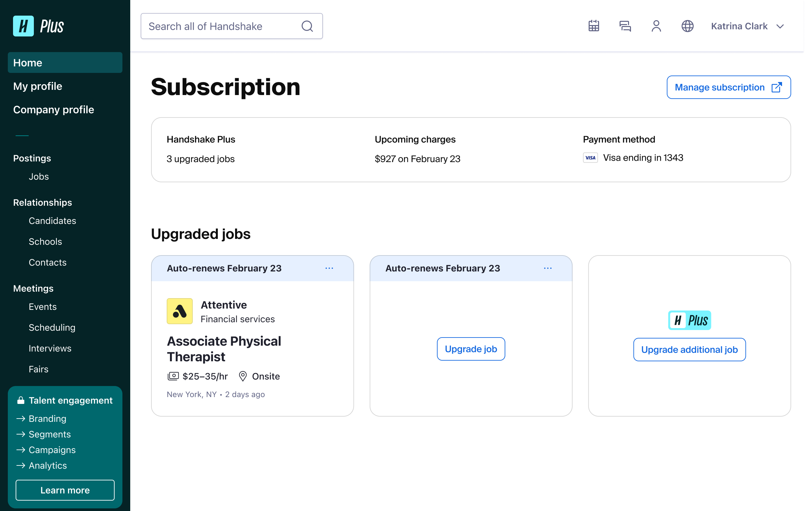Click Upgrade additional job button
The image size is (812, 511).
click(x=690, y=350)
